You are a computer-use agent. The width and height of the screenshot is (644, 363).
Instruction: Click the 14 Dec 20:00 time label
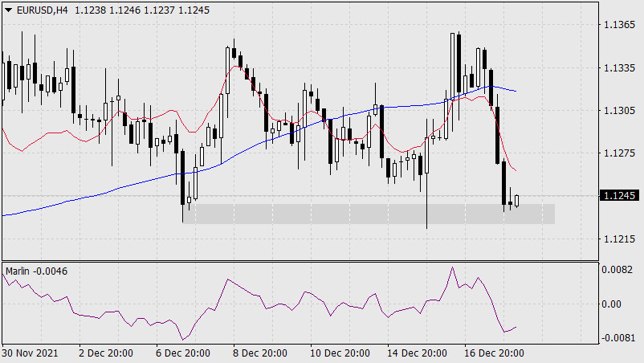coord(417,353)
